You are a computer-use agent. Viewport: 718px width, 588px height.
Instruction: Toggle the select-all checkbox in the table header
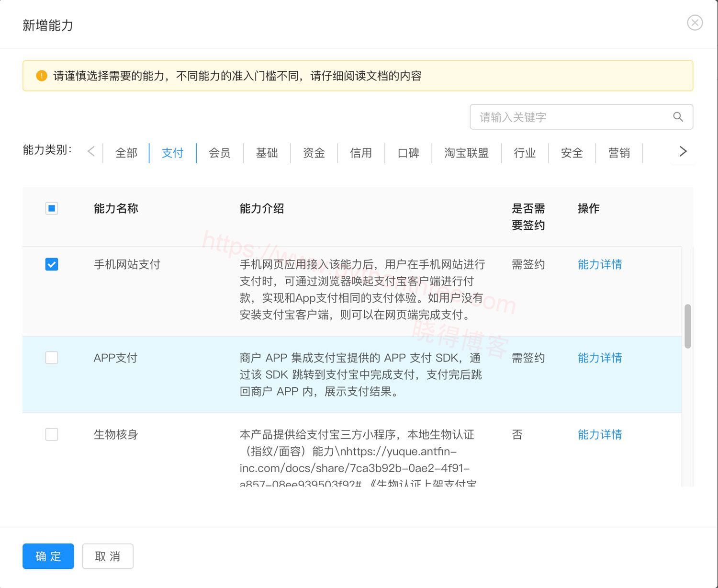tap(51, 208)
